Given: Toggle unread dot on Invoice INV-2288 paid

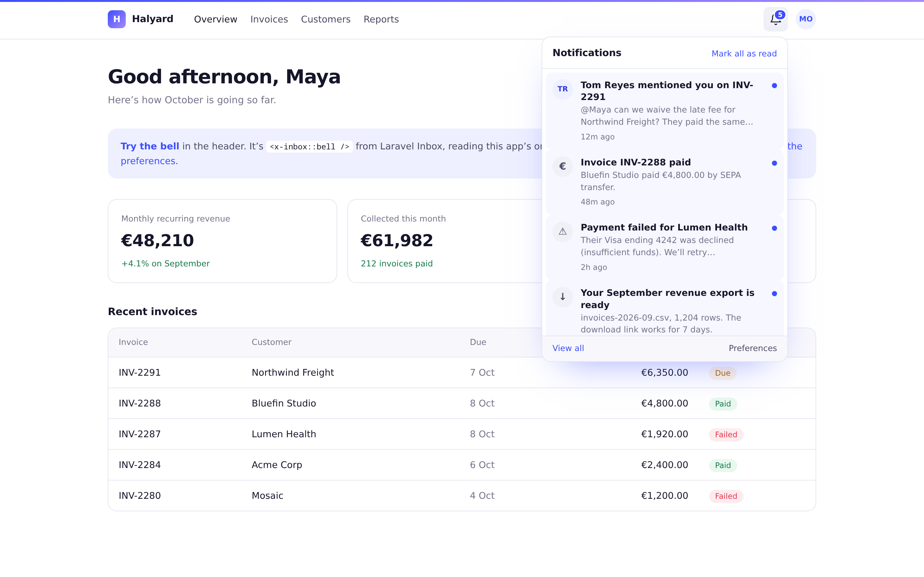Looking at the screenshot, I should tap(774, 163).
